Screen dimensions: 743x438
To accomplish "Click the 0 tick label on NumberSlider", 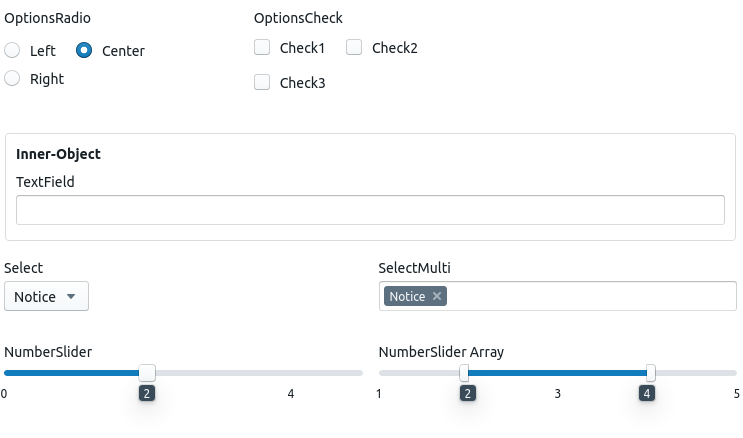I will tap(4, 394).
